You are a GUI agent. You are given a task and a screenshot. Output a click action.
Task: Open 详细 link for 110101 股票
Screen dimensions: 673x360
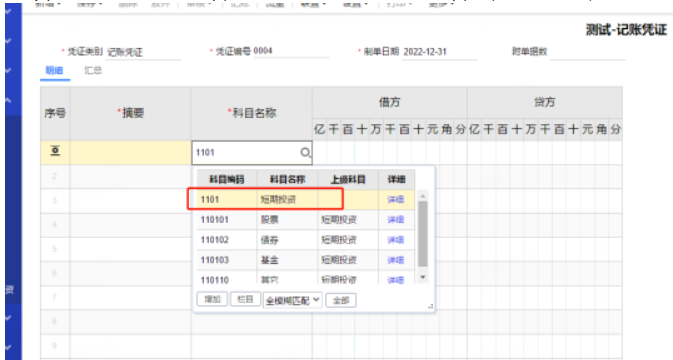click(x=395, y=220)
